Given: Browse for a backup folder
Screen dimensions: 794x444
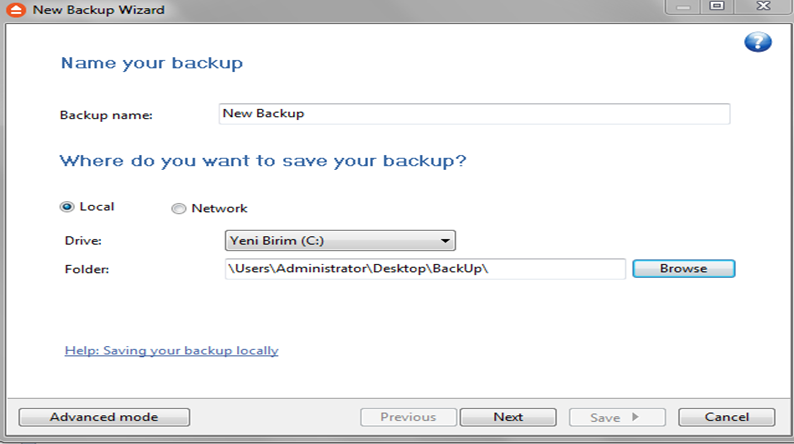Looking at the screenshot, I should [684, 268].
